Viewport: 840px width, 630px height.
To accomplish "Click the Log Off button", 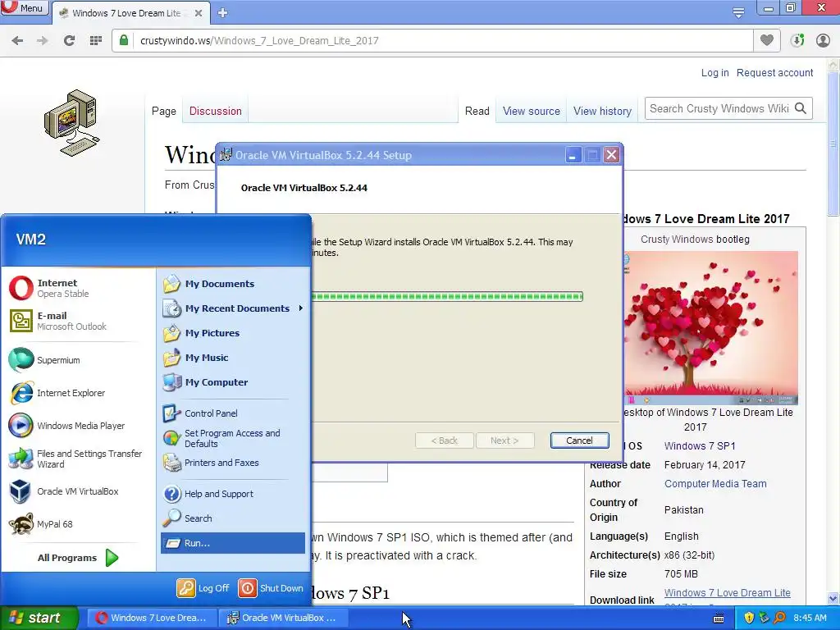I will [203, 588].
